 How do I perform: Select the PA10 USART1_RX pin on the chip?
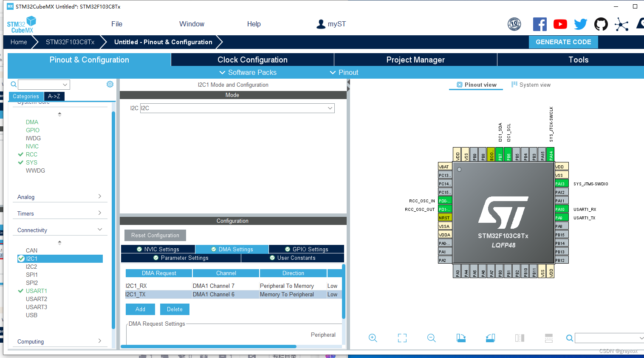[x=562, y=209]
